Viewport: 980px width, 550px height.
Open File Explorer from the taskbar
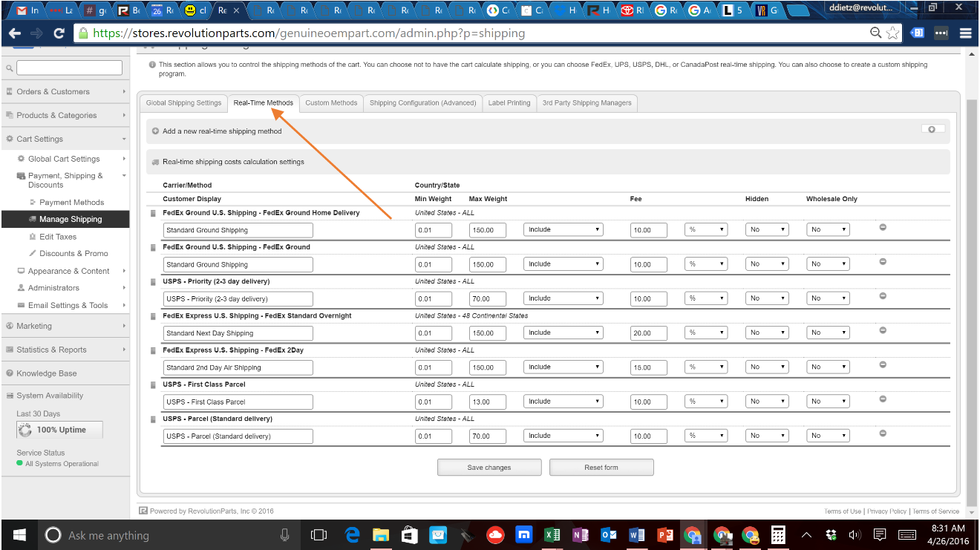(381, 534)
